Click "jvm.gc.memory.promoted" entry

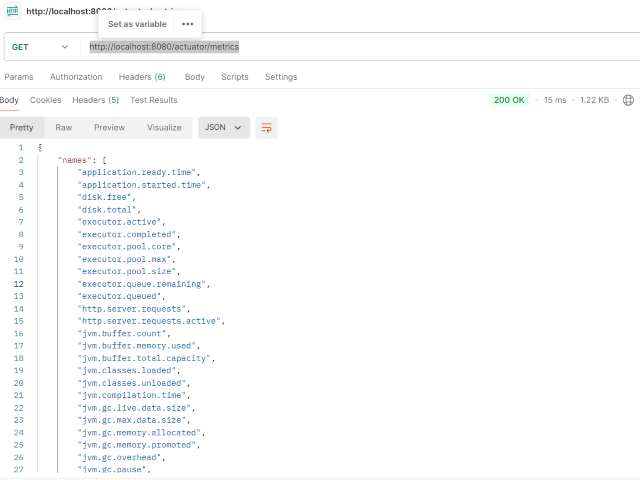(x=137, y=445)
